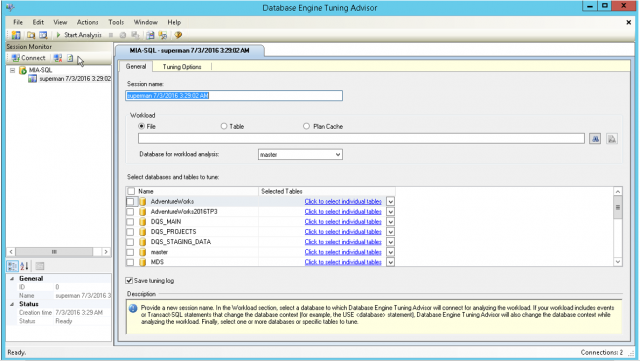Click the AdventureWorks database icon
Image resolution: width=640 pixels, height=361 pixels.
(142, 201)
